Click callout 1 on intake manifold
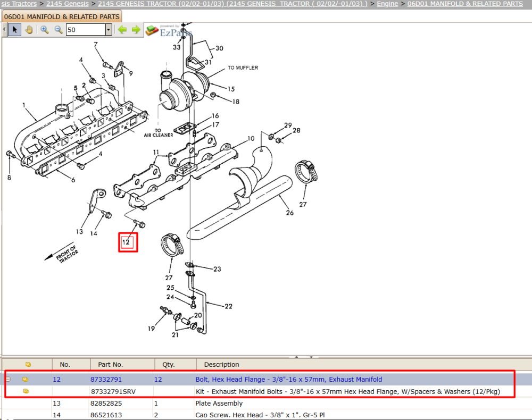The height and width of the screenshot is (420, 532). 24,105
